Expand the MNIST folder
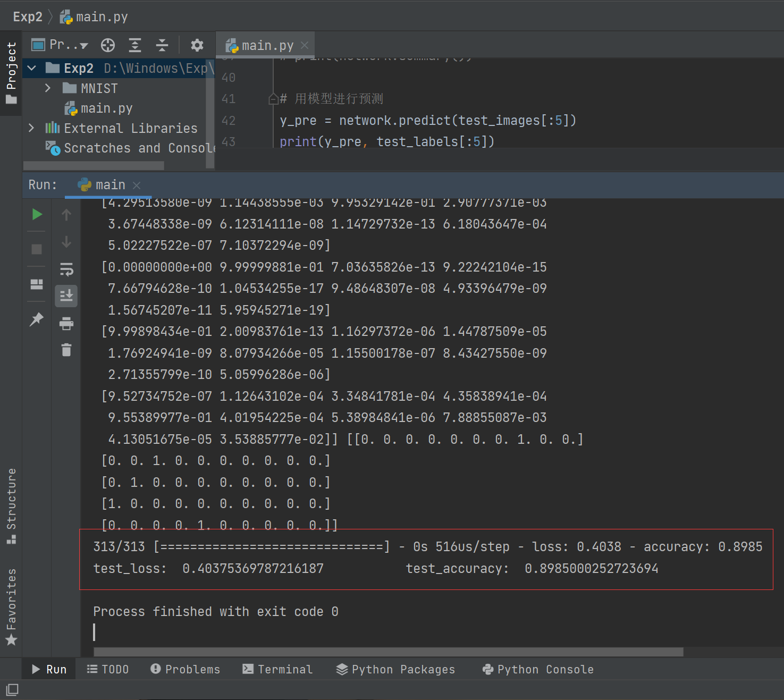 pos(48,88)
